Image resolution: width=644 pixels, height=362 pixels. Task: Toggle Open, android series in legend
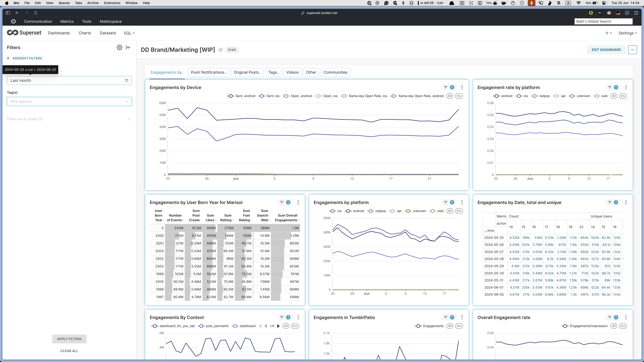(x=297, y=96)
